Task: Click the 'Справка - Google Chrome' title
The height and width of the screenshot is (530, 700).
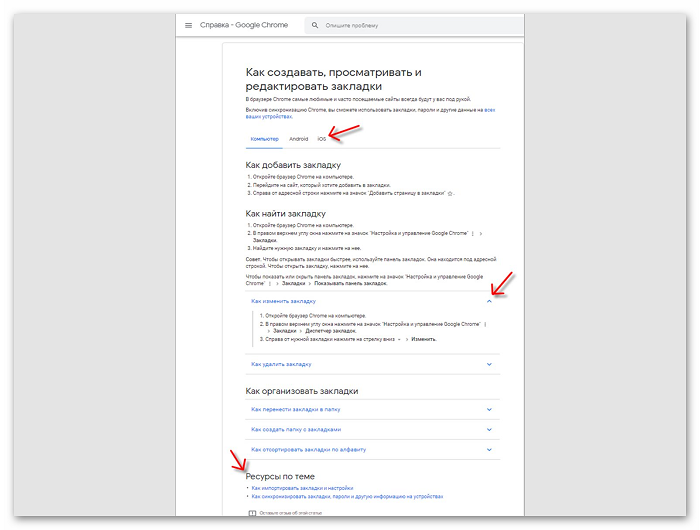Action: (x=244, y=25)
